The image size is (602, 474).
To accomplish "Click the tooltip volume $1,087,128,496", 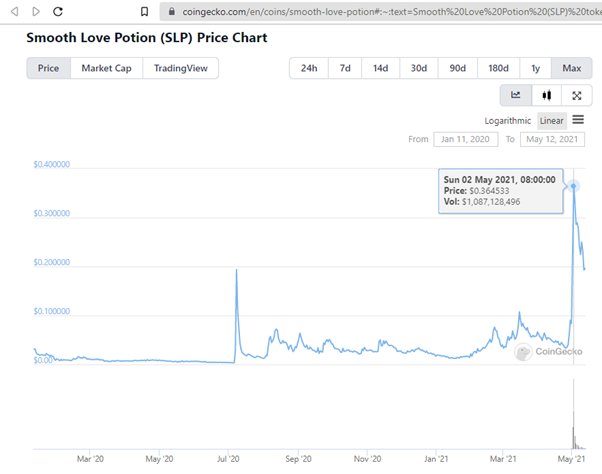I will pos(491,202).
